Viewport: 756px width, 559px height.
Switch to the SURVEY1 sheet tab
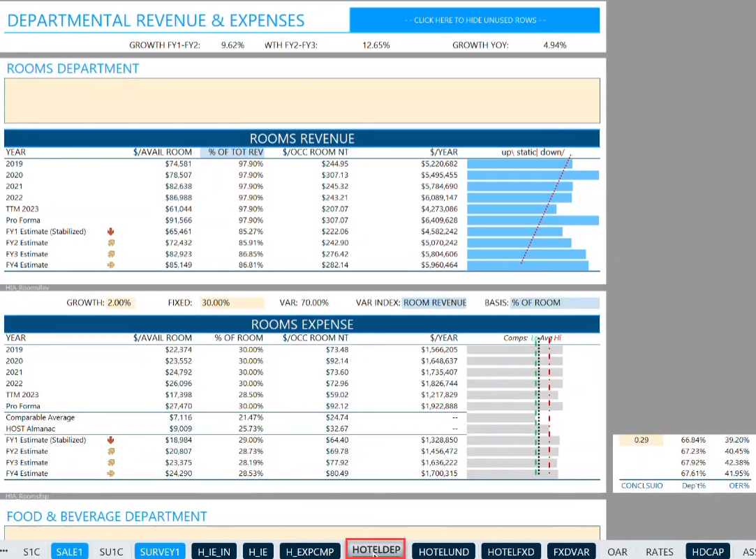tap(160, 552)
